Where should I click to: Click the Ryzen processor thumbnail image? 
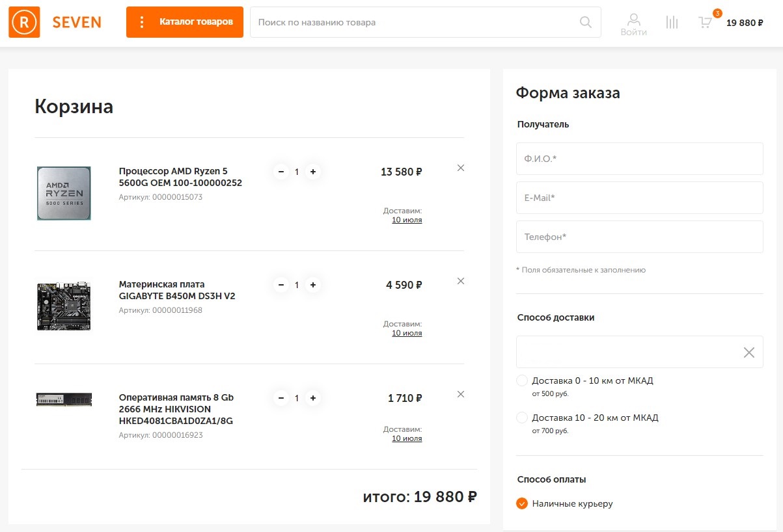(64, 193)
